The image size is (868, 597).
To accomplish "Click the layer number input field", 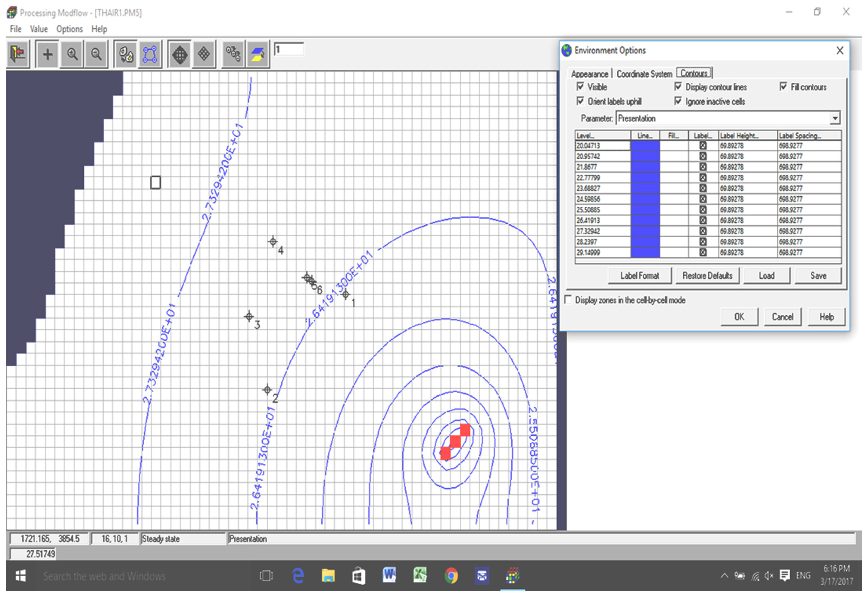I will pos(289,49).
